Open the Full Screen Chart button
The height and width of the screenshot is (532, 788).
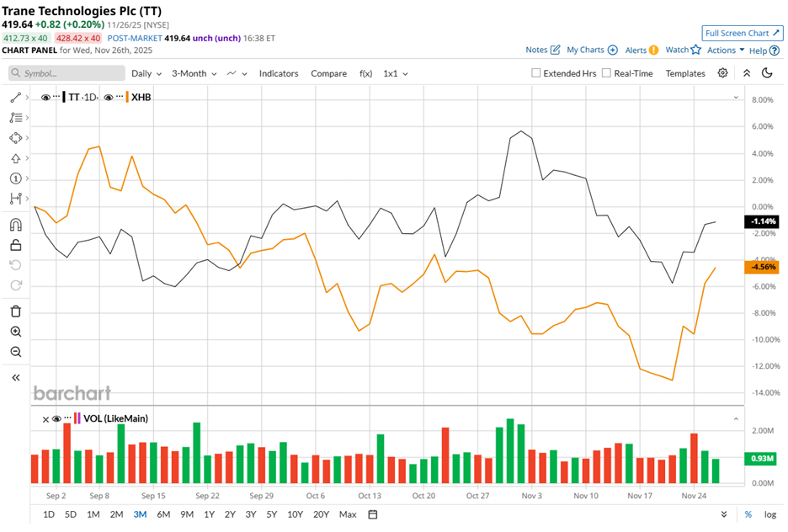742,33
